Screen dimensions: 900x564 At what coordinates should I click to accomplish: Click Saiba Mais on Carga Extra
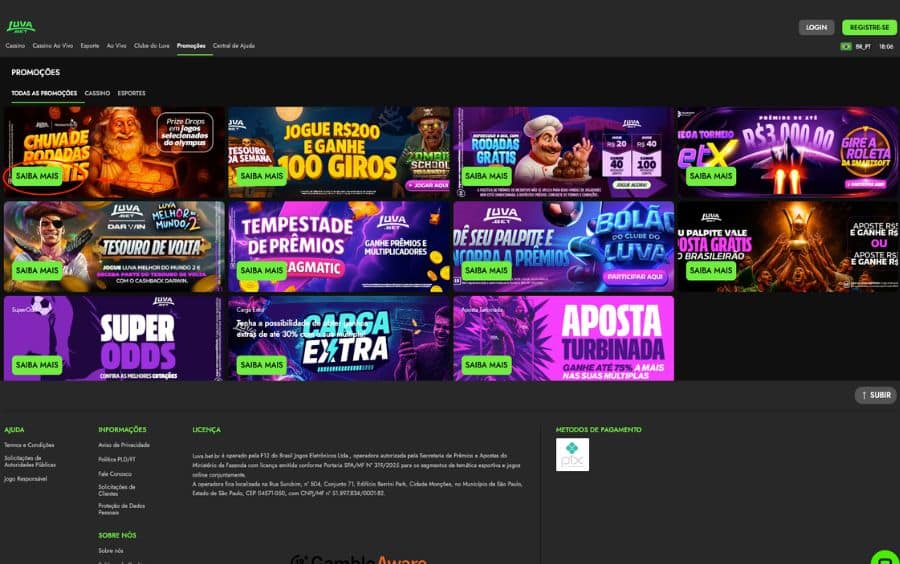pyautogui.click(x=261, y=365)
